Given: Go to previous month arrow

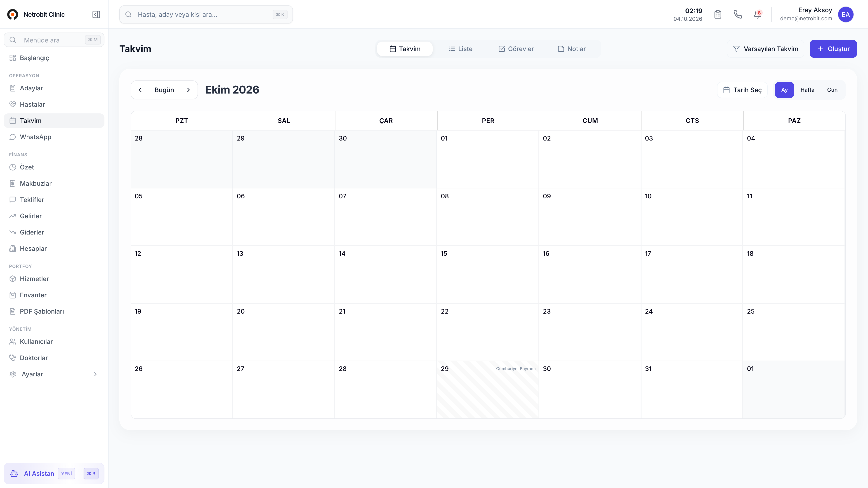Looking at the screenshot, I should tap(140, 90).
